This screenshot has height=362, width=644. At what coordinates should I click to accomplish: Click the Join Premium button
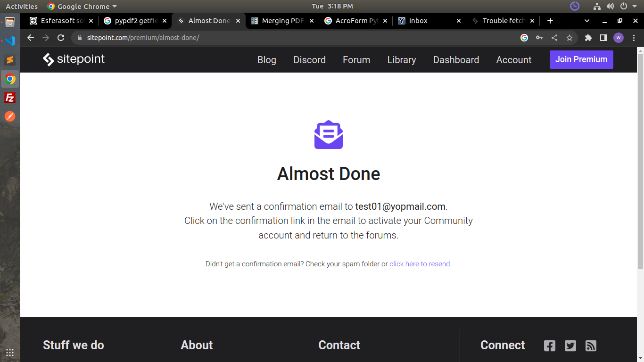[x=581, y=59]
